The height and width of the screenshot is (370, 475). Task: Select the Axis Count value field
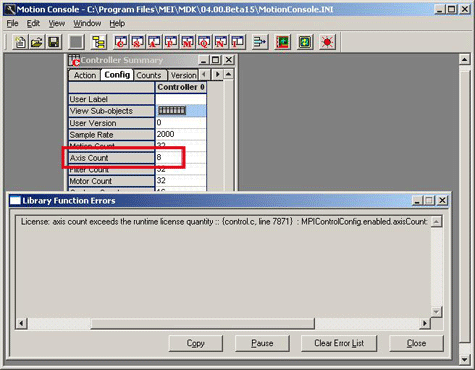[180, 158]
